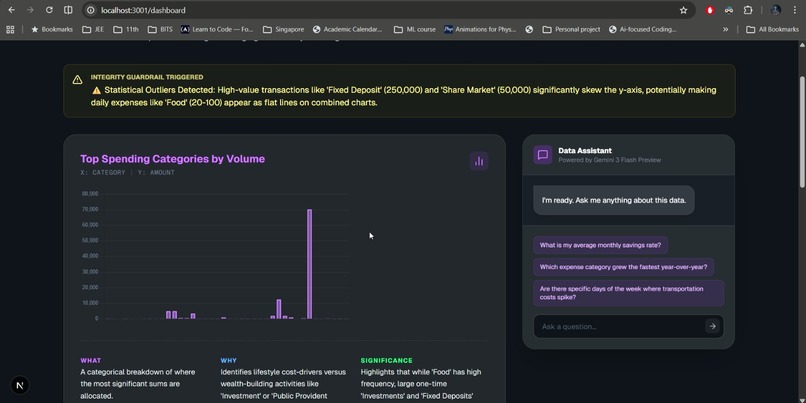806x403 pixels.
Task: Open the red extension icon
Action: click(710, 10)
